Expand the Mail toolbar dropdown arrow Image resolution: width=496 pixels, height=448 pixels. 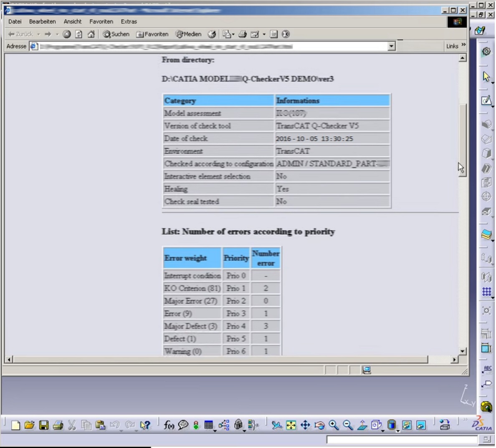tap(233, 34)
